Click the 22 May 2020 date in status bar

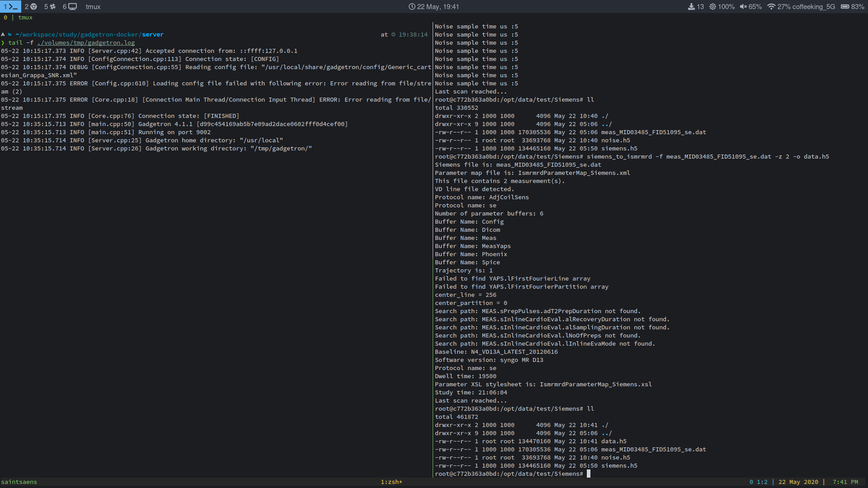(797, 482)
